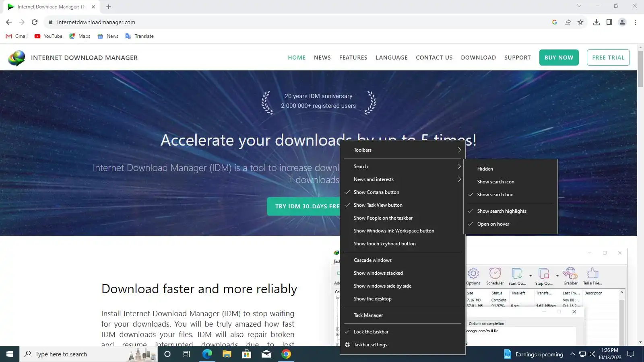Open the LANGUAGE nav item
This screenshot has height=362, width=644.
(392, 58)
